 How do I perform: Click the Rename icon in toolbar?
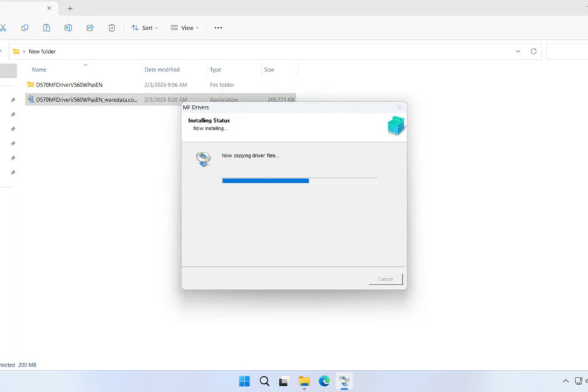coord(68,28)
